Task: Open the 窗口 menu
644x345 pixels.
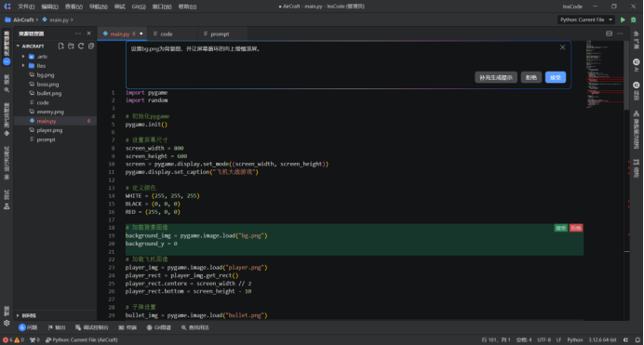Action: pos(162,7)
